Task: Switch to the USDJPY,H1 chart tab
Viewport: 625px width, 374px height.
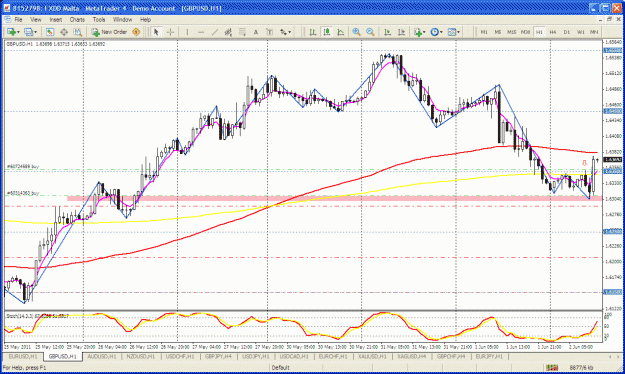Action: point(256,356)
